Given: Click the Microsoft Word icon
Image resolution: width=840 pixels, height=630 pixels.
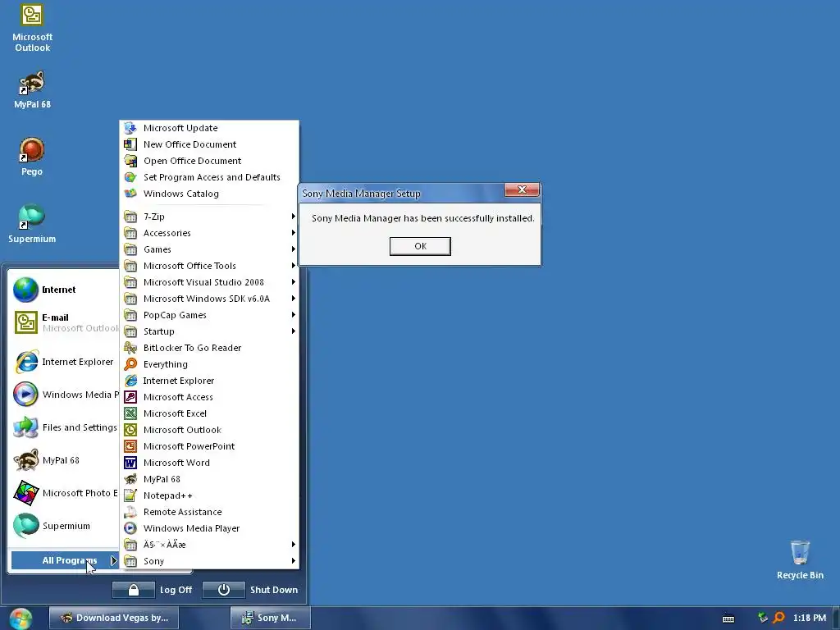Looking at the screenshot, I should [130, 463].
